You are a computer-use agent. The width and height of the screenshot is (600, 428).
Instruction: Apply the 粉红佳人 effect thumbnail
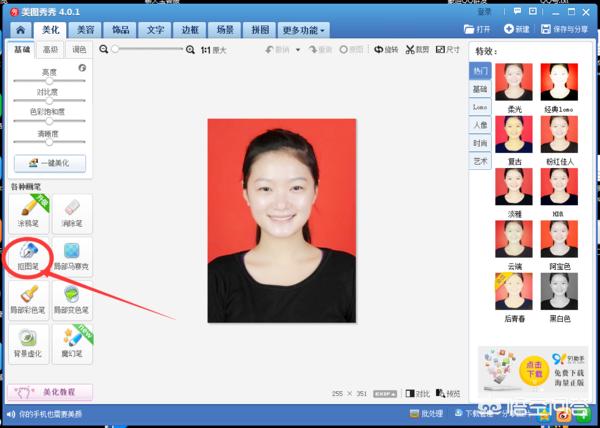[559, 134]
